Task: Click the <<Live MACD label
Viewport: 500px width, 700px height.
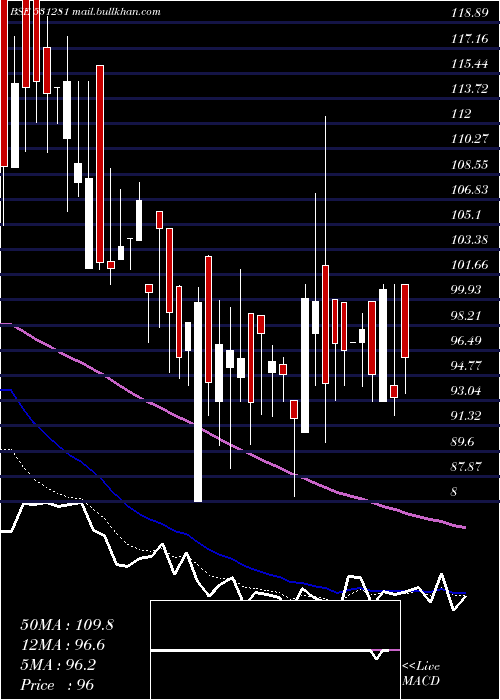Action: [x=421, y=674]
